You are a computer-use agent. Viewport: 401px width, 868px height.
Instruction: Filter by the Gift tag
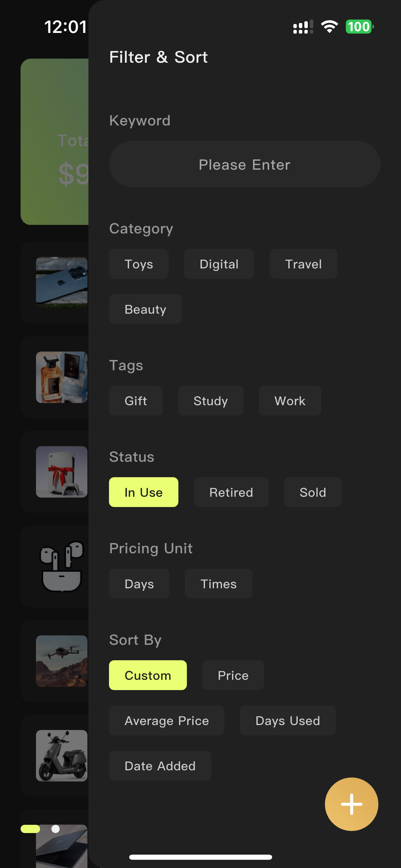pos(136,401)
